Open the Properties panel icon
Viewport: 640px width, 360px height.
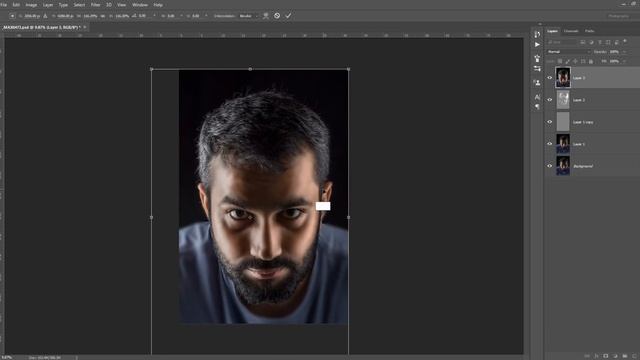(537, 58)
